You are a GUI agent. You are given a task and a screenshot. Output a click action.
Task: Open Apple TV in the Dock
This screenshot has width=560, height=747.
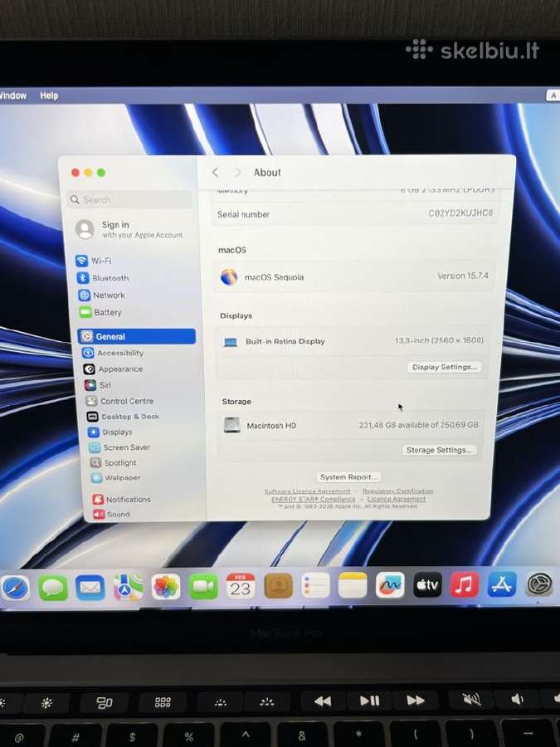(427, 584)
